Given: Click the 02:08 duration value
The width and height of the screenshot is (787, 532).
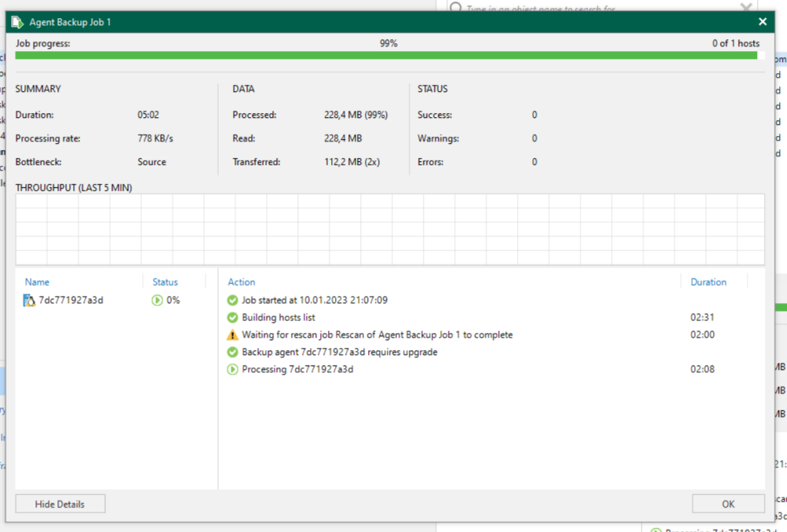Looking at the screenshot, I should [x=702, y=369].
